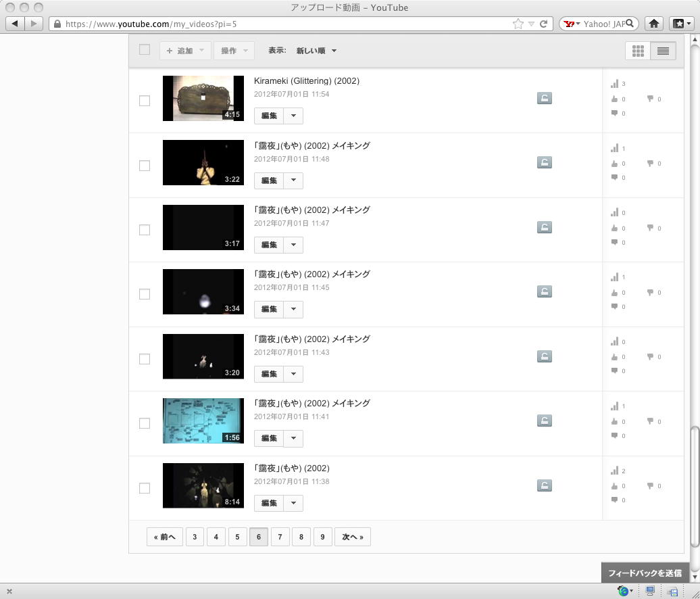The width and height of the screenshot is (700, 599).
Task: Bookmark this page with star icon
Action: pyautogui.click(x=518, y=24)
